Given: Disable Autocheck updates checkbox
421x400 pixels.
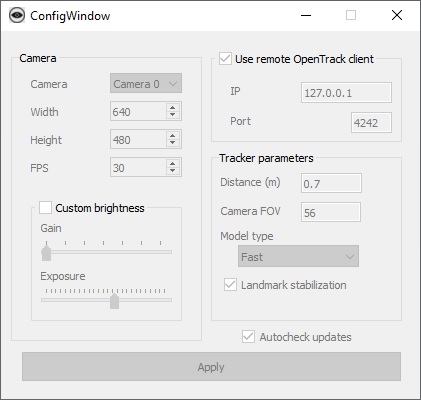Looking at the screenshot, I should (248, 337).
